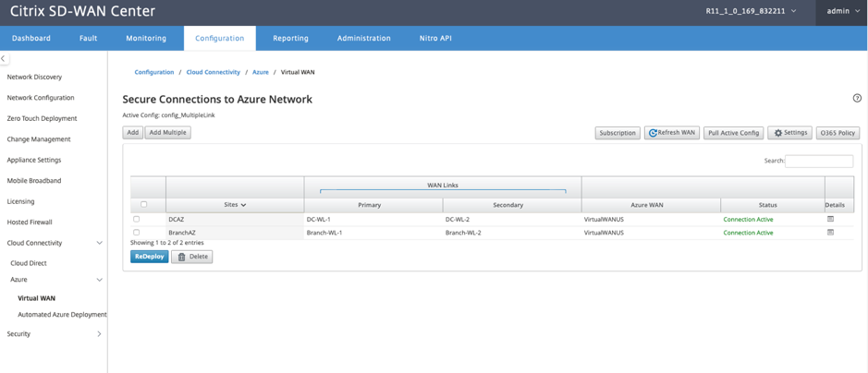Click the Branch-WL-1 primary link cell
Viewport: 868px width, 373px height.
(373, 233)
